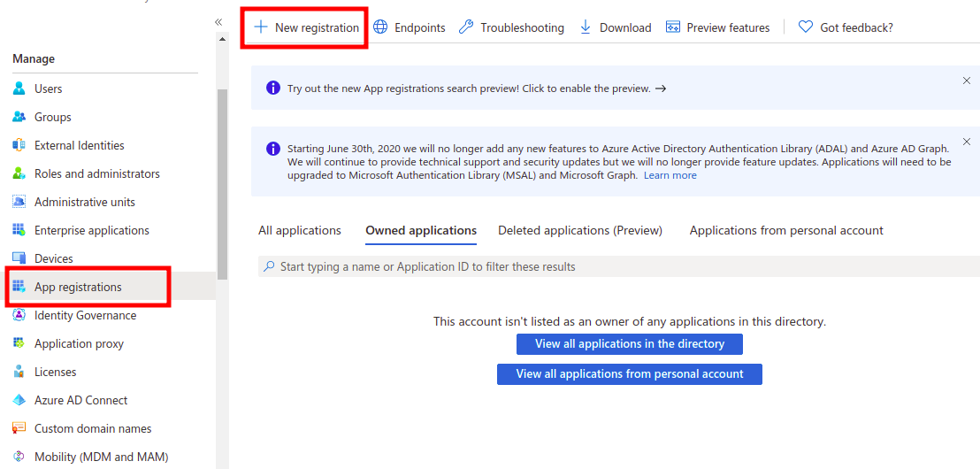Open the Groups sidebar item

pyautogui.click(x=52, y=117)
